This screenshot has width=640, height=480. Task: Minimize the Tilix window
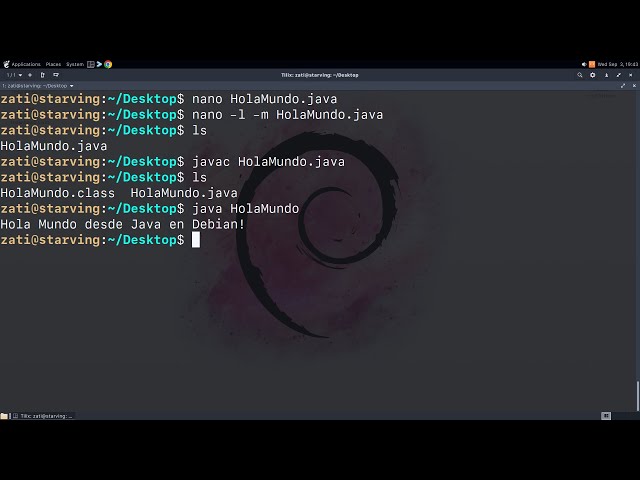[x=607, y=75]
